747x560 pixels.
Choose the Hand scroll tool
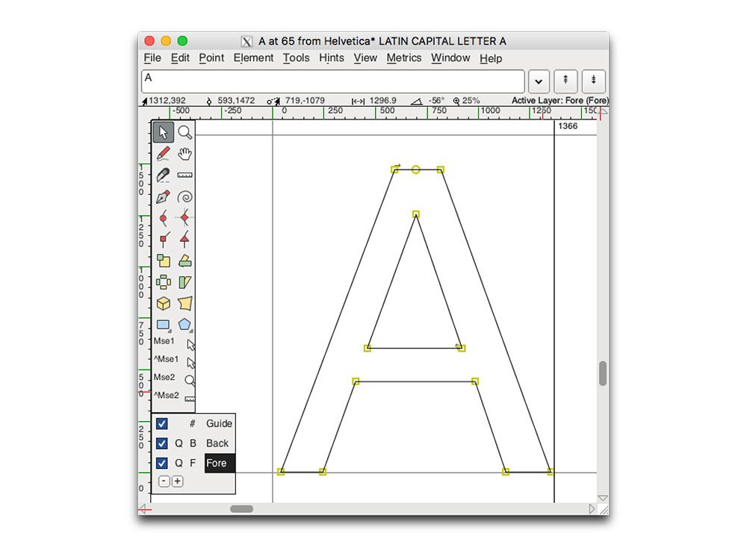pos(185,154)
